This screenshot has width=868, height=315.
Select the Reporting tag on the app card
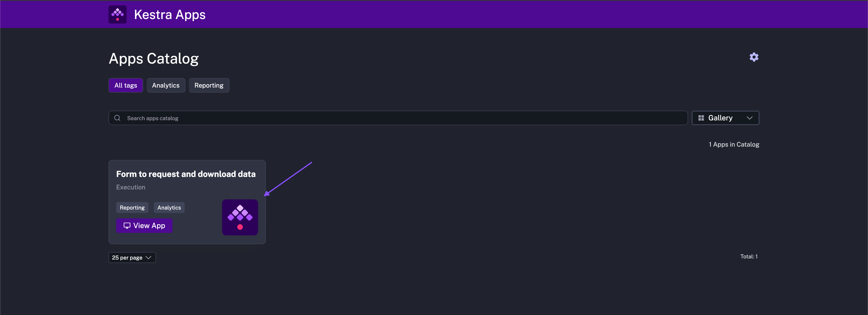click(132, 208)
